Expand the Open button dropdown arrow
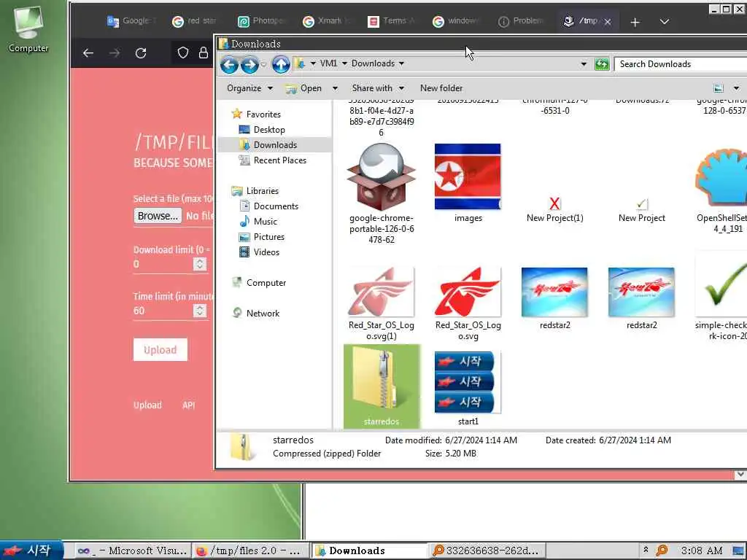The image size is (747, 560). (x=335, y=88)
